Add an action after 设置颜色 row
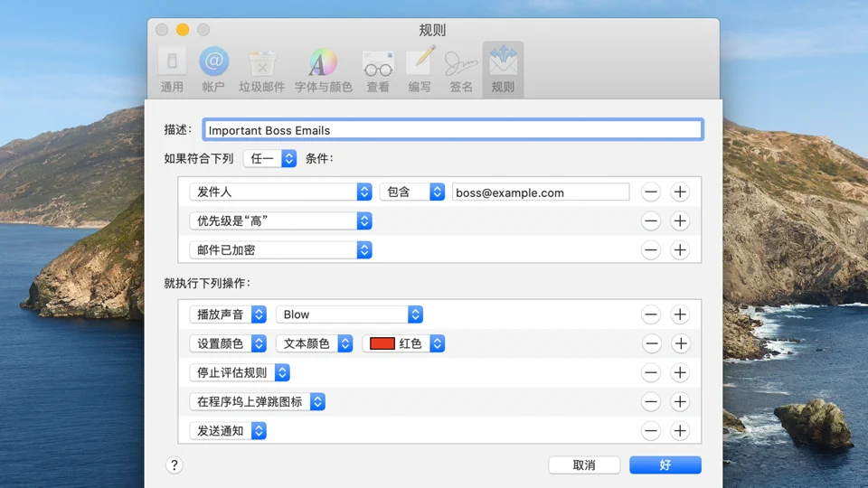Screen dimensions: 868x488 [x=681, y=343]
